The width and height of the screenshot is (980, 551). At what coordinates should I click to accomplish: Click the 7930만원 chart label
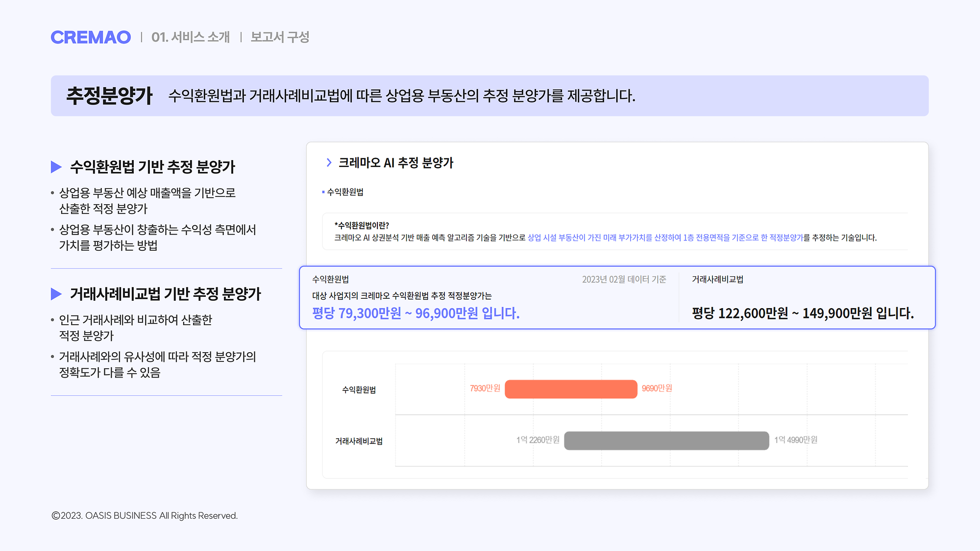point(485,388)
